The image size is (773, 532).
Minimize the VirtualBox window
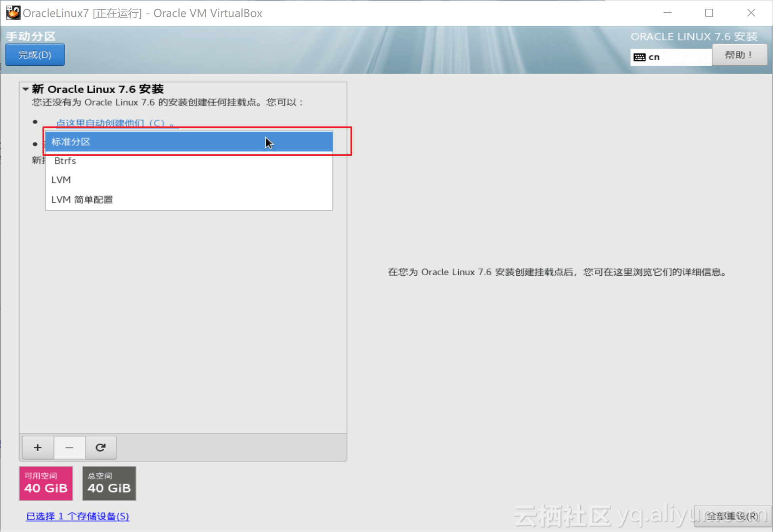coord(668,13)
